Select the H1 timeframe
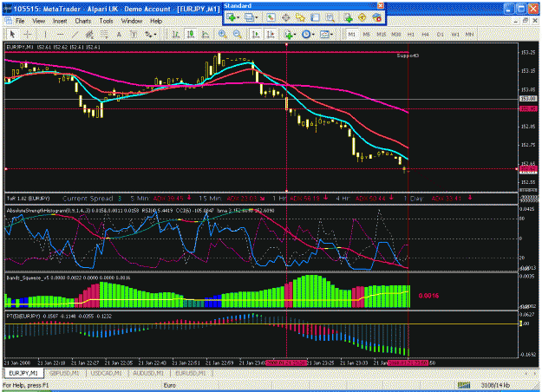This screenshot has width=542, height=392. [x=411, y=34]
